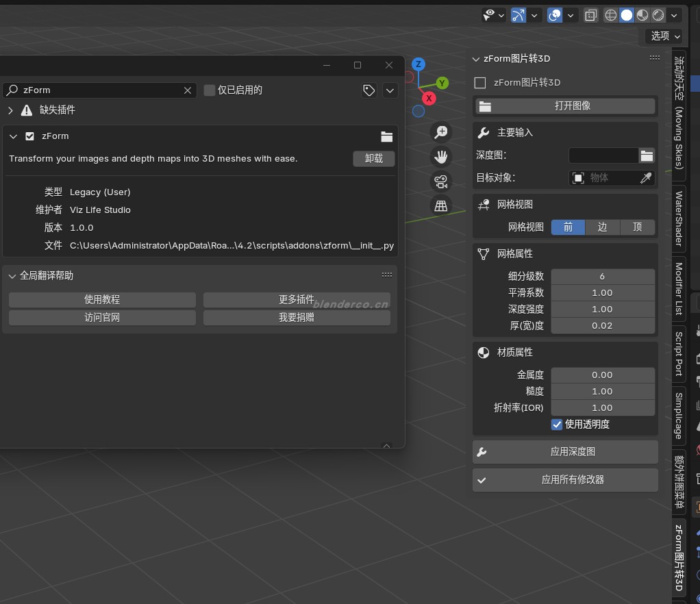Click the 访问官网 button
This screenshot has height=604, width=700.
click(x=102, y=317)
